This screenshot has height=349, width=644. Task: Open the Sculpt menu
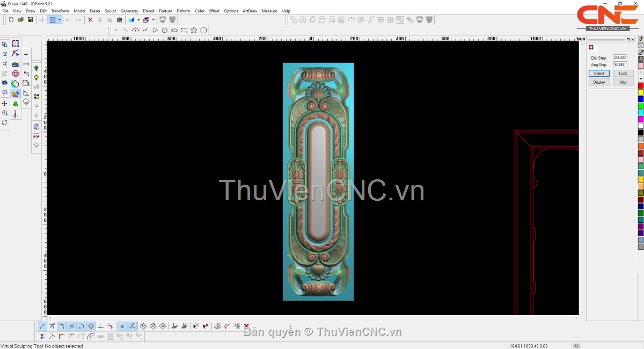point(110,11)
